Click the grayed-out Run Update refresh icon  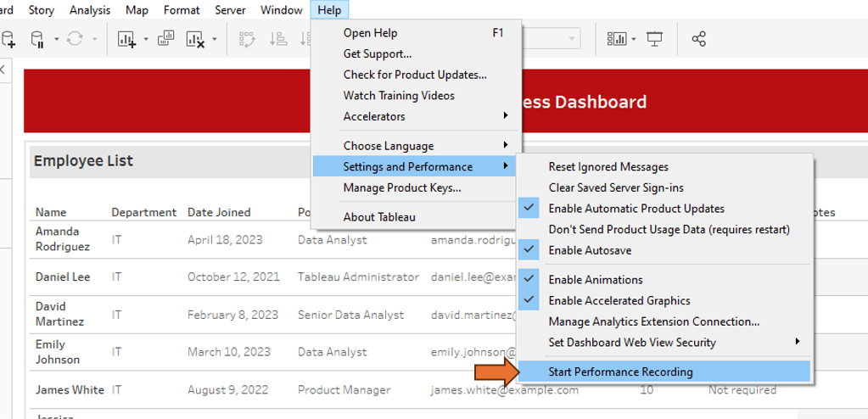click(x=75, y=39)
